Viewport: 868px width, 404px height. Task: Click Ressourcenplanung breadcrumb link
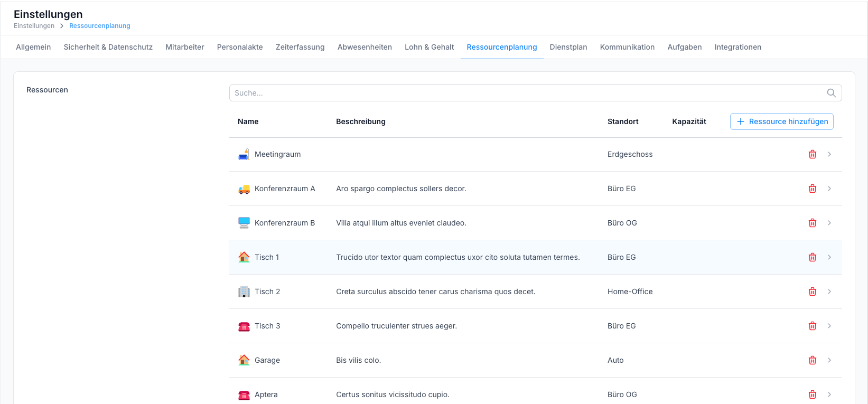(x=100, y=26)
